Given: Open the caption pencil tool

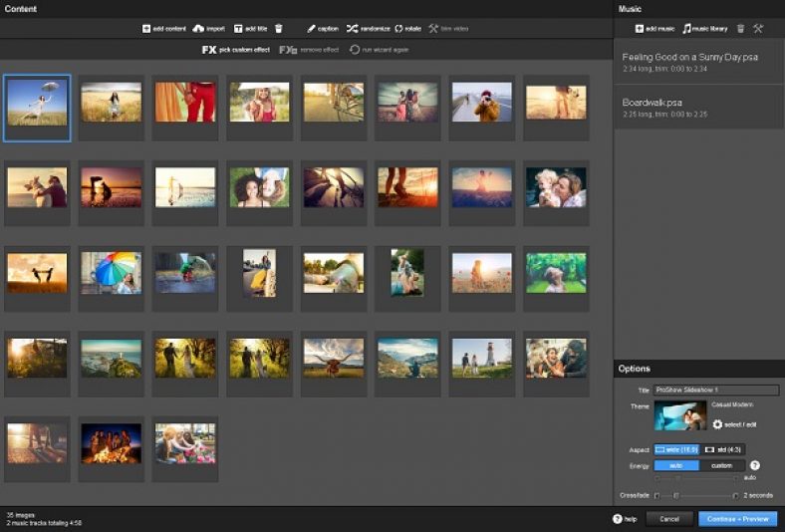Looking at the screenshot, I should pyautogui.click(x=311, y=29).
